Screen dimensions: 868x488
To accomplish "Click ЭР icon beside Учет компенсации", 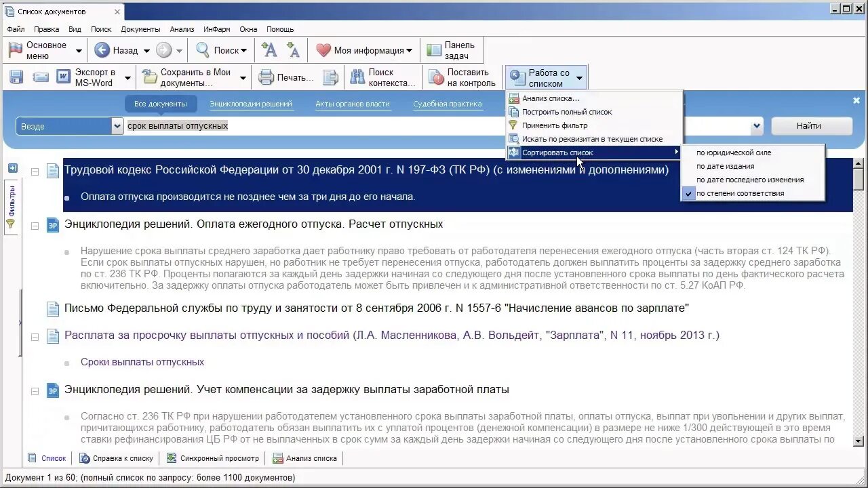I will click(x=53, y=390).
